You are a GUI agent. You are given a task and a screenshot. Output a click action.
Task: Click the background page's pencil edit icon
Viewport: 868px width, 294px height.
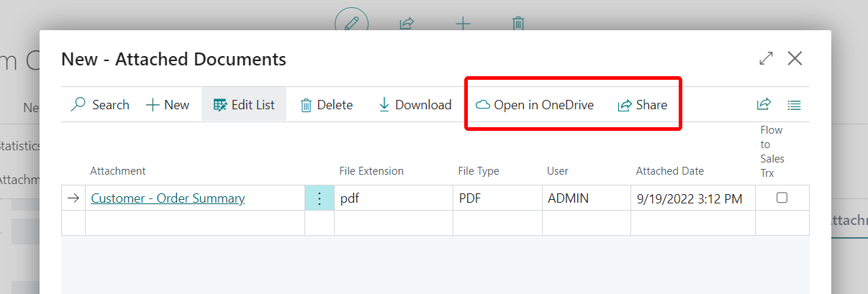click(x=351, y=23)
